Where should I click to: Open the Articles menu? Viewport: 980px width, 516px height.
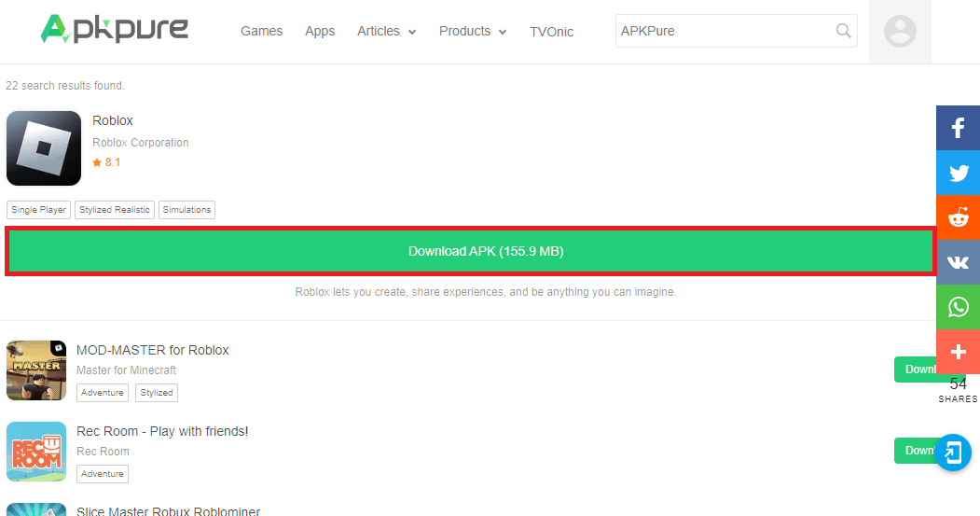coord(379,32)
